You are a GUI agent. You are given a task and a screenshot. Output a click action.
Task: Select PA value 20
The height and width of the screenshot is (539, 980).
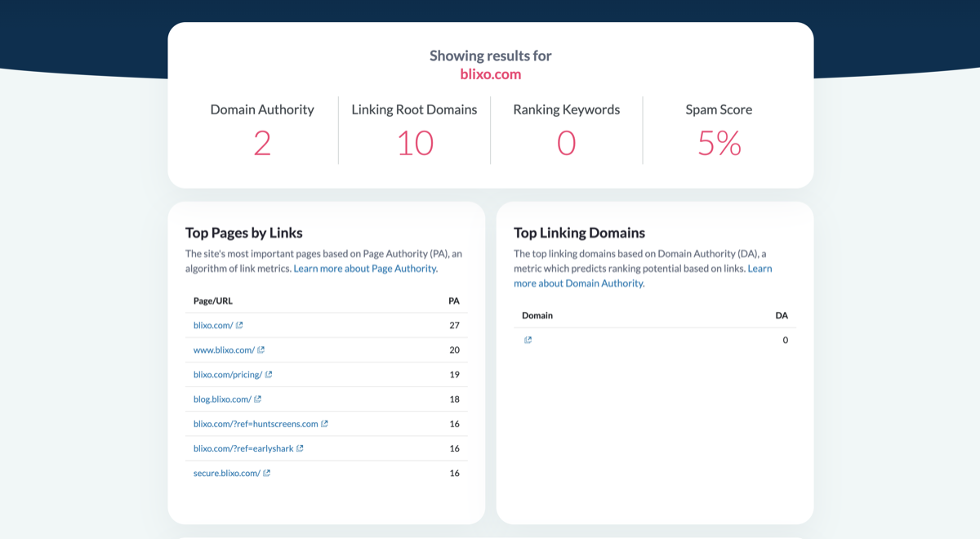pyautogui.click(x=454, y=350)
